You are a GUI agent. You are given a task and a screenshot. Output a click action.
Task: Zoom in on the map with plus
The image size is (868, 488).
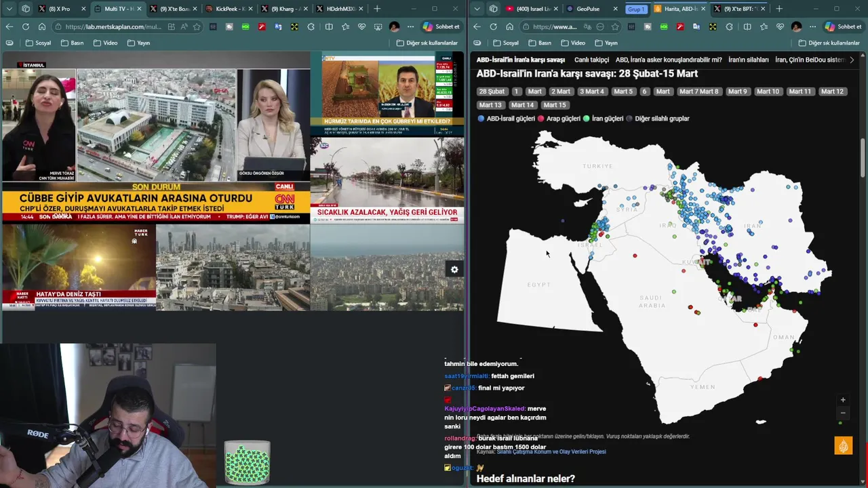pyautogui.click(x=843, y=400)
